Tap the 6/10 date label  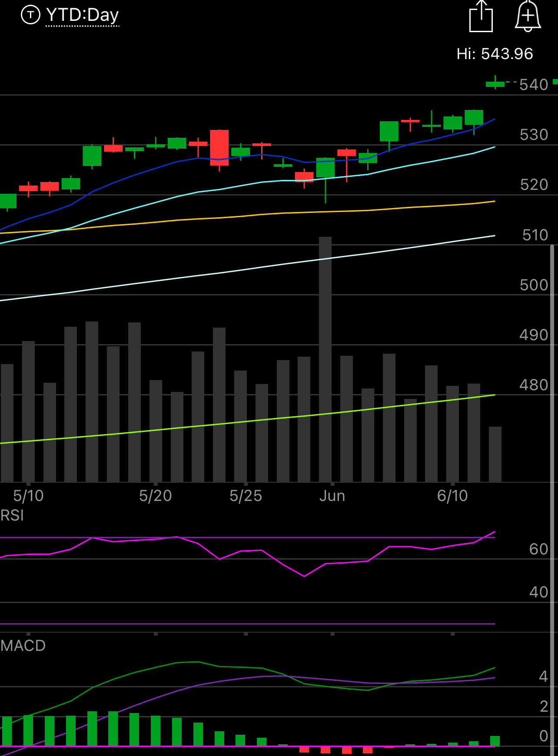pyautogui.click(x=452, y=496)
